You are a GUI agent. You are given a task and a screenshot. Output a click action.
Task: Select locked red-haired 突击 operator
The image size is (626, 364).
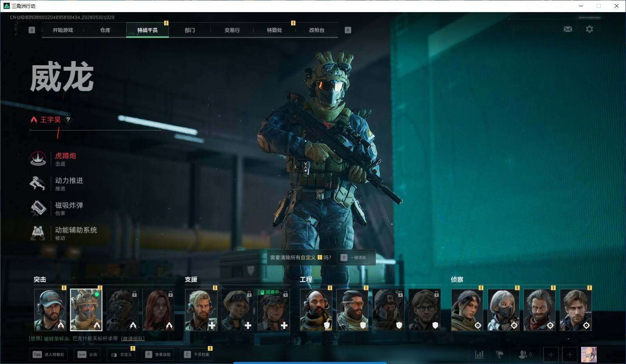[158, 310]
